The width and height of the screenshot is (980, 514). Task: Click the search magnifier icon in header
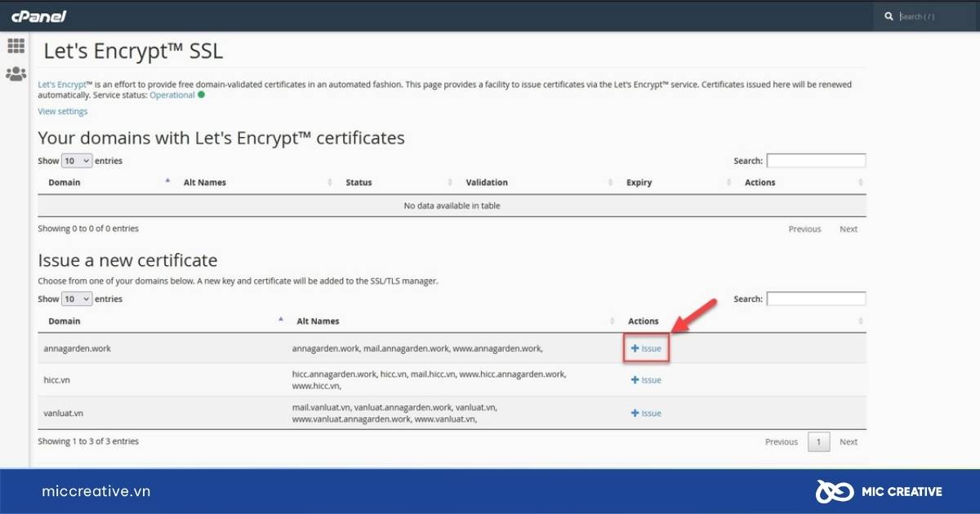[889, 16]
